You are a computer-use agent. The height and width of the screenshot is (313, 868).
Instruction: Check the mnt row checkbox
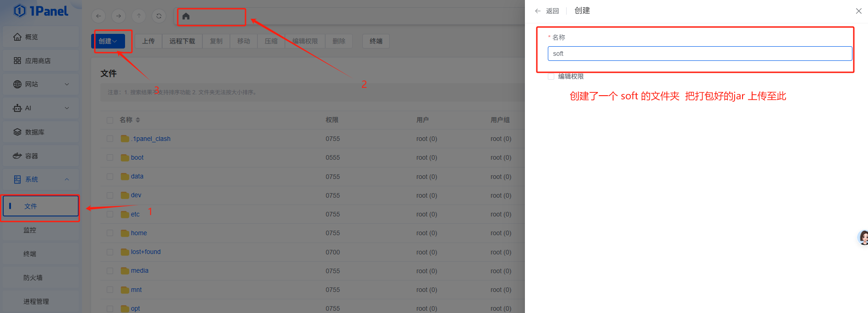(110, 290)
